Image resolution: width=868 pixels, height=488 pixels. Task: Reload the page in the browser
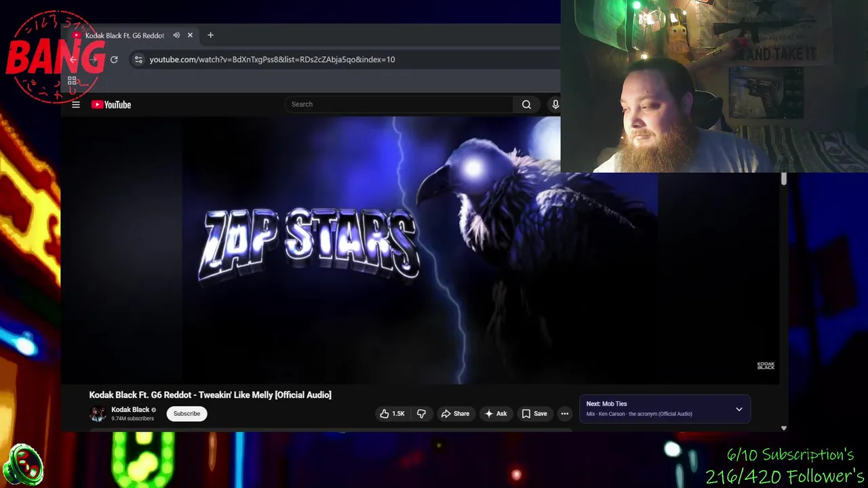(x=114, y=60)
